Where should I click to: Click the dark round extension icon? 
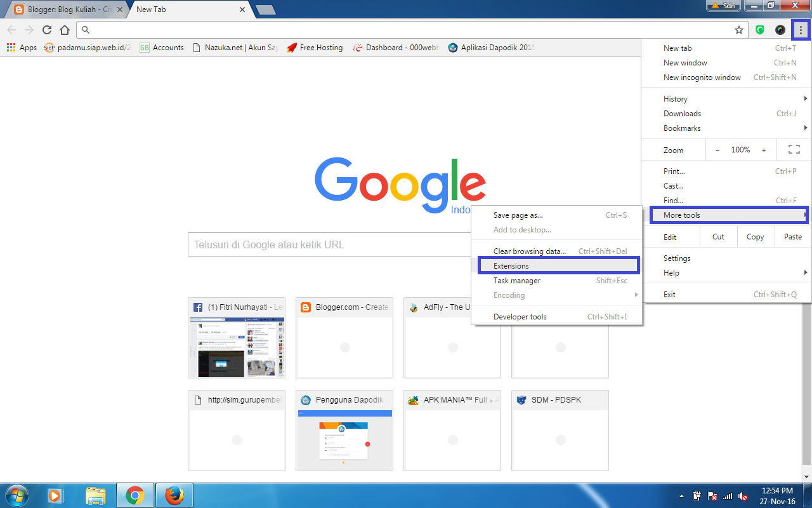[780, 30]
